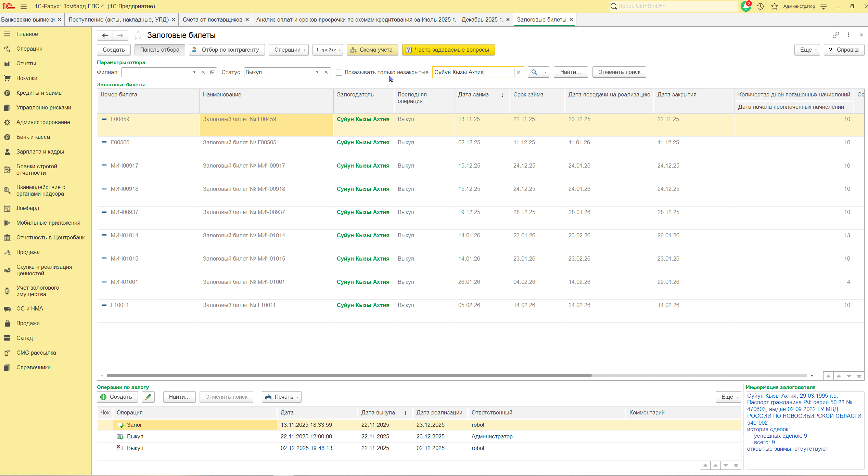
Task: Switch to Банковские выписки tab
Action: (28, 19)
